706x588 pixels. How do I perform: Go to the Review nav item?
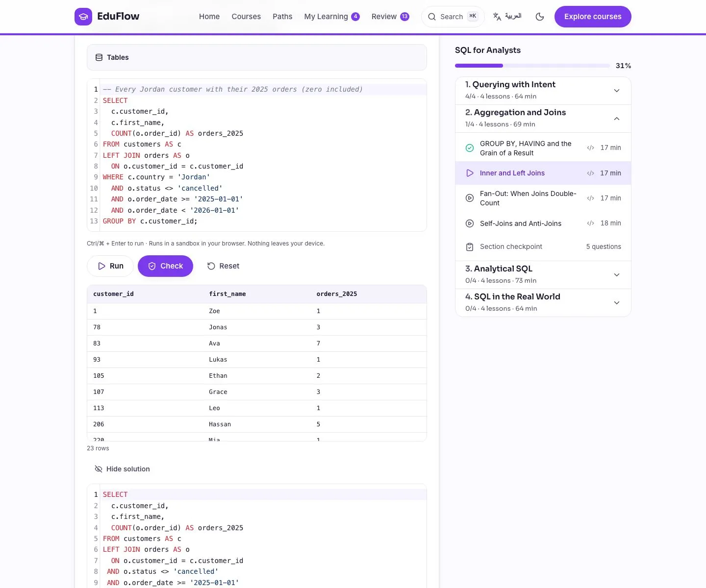pyautogui.click(x=390, y=17)
